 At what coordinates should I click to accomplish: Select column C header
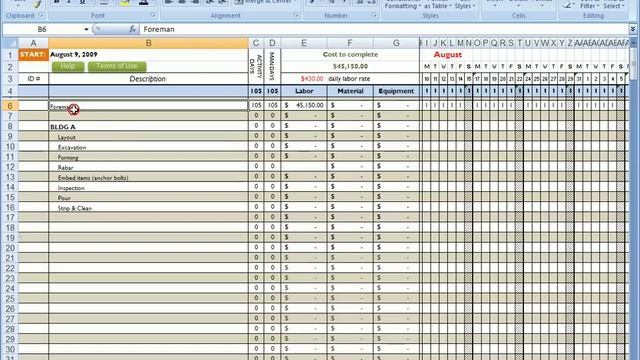tap(256, 43)
